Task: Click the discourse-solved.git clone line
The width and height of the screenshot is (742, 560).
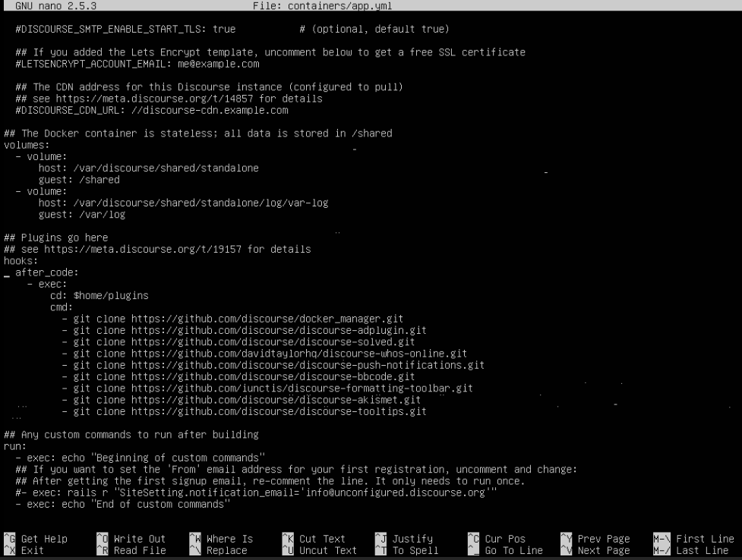Action: [x=238, y=342]
